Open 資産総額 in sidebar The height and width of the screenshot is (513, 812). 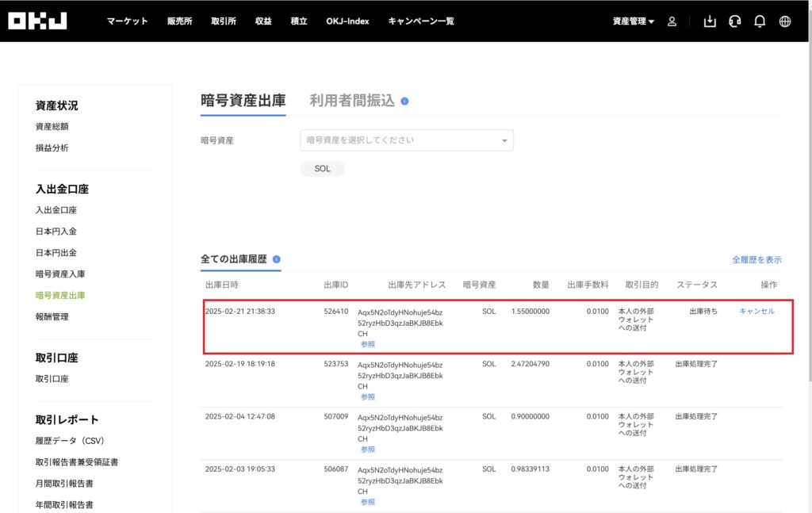point(52,126)
